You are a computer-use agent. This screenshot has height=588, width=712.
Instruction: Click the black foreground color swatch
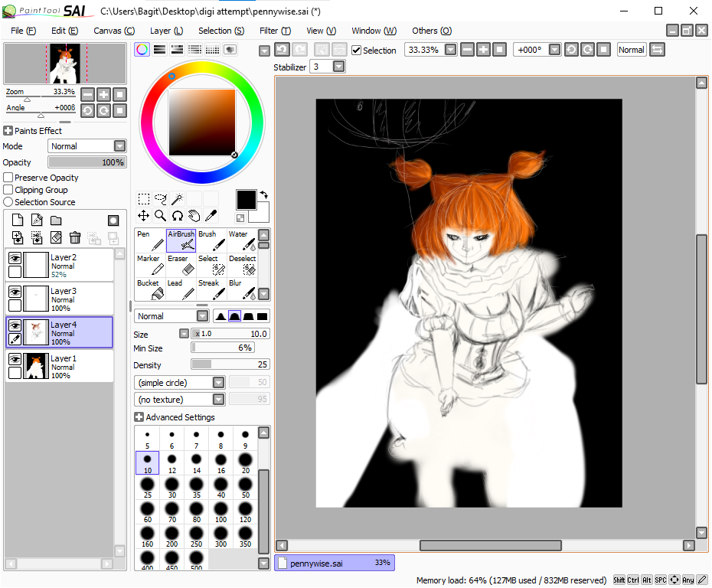coord(246,200)
